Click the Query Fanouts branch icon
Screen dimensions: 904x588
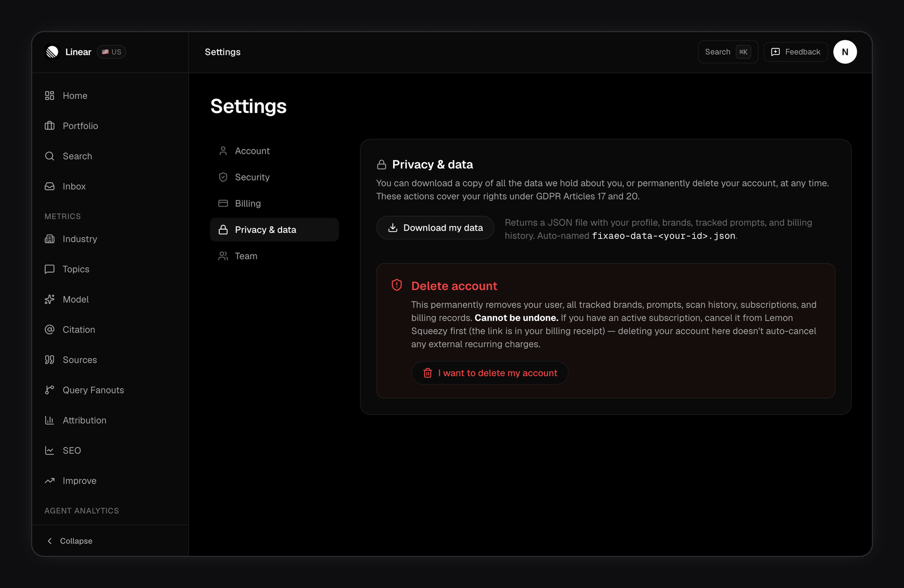pyautogui.click(x=50, y=389)
